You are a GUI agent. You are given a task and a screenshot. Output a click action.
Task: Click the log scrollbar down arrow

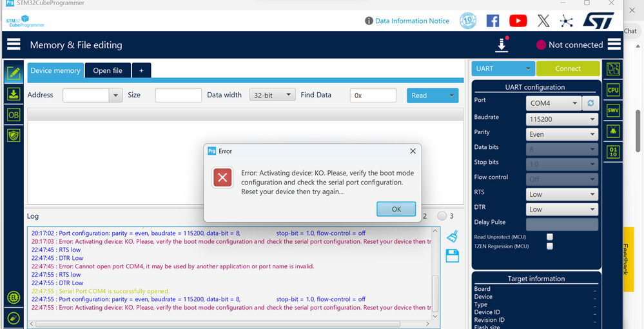point(435,316)
